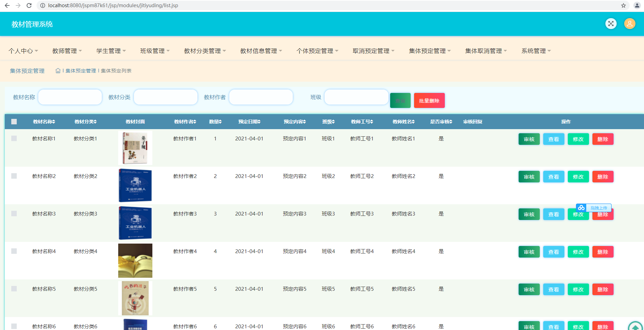This screenshot has height=330, width=644.
Task: Click 查看 for row 教材名称2
Action: tap(553, 177)
